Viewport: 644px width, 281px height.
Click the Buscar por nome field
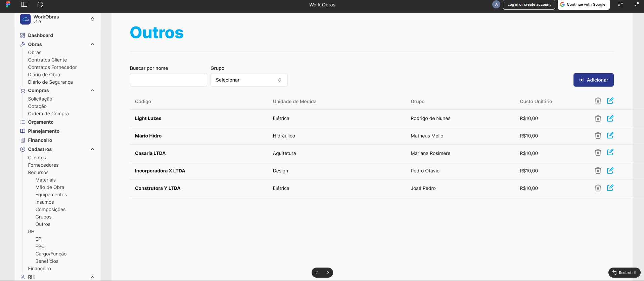click(168, 80)
